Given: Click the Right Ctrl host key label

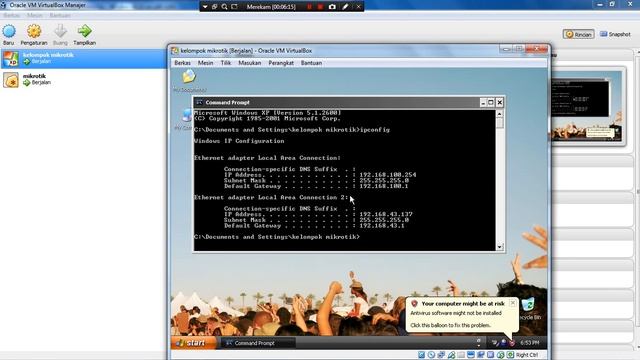Looking at the screenshot, I should 527,355.
